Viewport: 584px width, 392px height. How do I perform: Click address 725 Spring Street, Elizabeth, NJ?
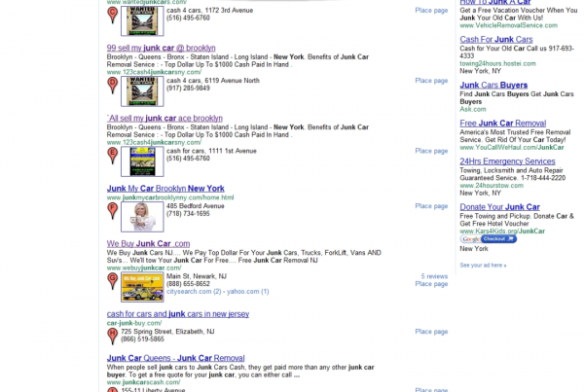pyautogui.click(x=167, y=332)
